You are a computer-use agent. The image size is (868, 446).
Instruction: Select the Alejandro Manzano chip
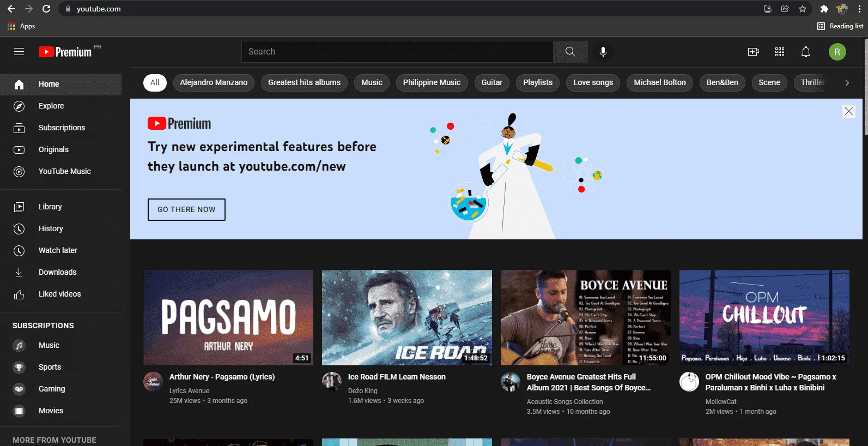(214, 83)
